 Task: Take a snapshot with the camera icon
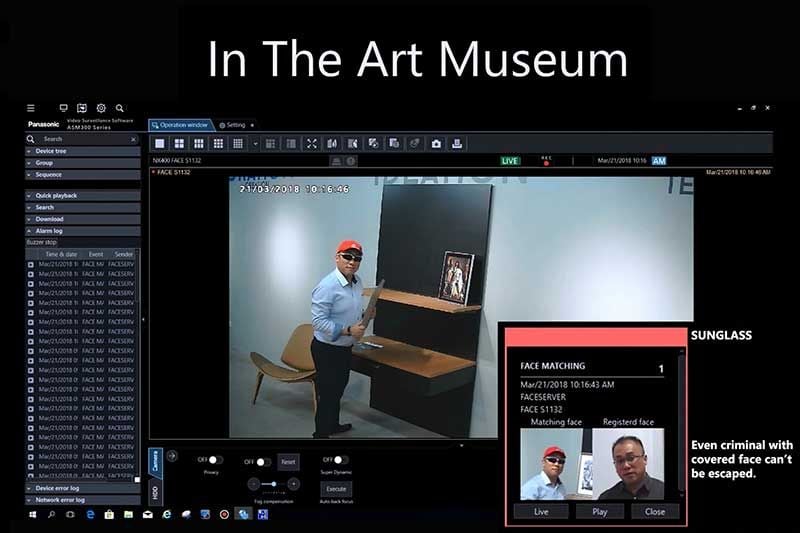(436, 144)
